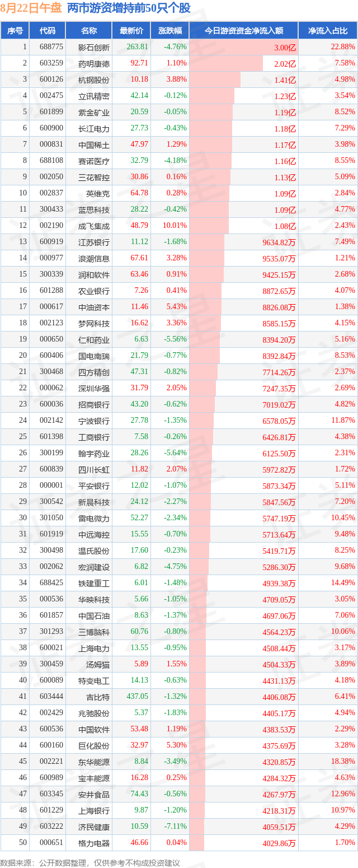Viewport: 358px width, 868px height.
Task: Select stock name 特变电工
Action: click(94, 681)
